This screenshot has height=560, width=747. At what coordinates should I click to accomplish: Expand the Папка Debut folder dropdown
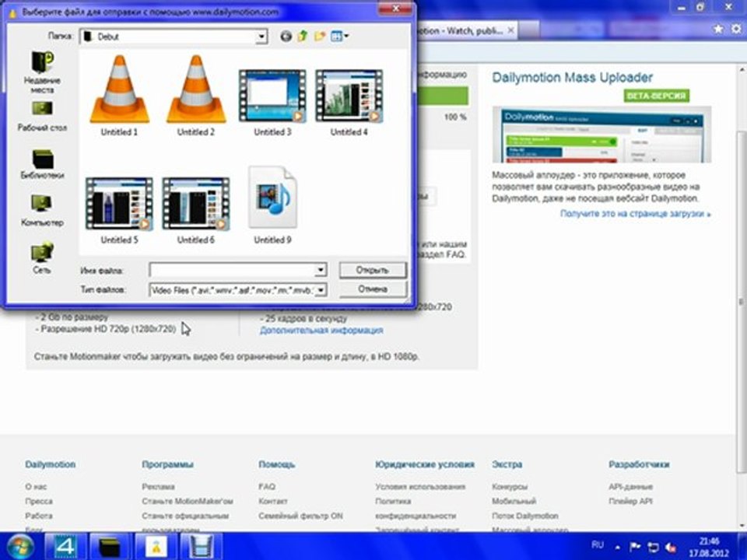[x=261, y=37]
